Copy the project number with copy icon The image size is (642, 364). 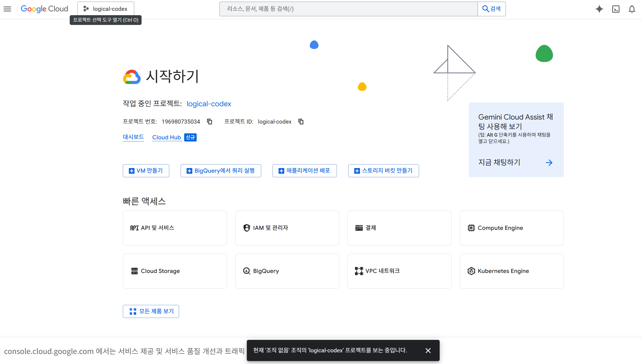pos(209,121)
